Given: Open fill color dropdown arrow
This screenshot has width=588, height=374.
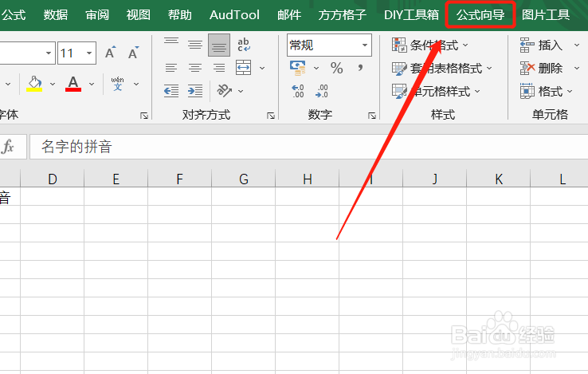Looking at the screenshot, I should 53,84.
